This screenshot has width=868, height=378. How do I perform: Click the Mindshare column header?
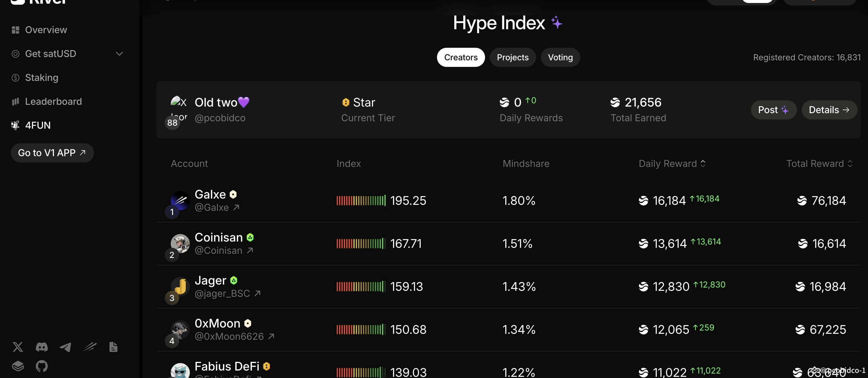pyautogui.click(x=526, y=164)
